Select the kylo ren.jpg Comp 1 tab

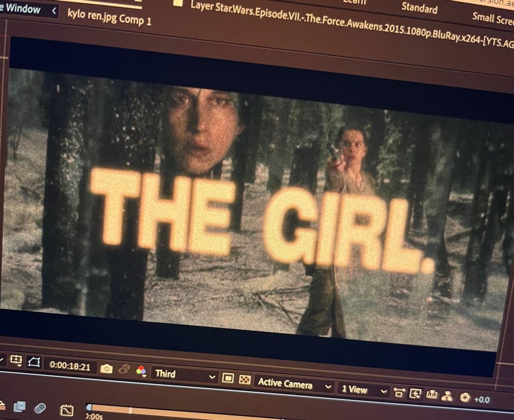pyautogui.click(x=109, y=17)
